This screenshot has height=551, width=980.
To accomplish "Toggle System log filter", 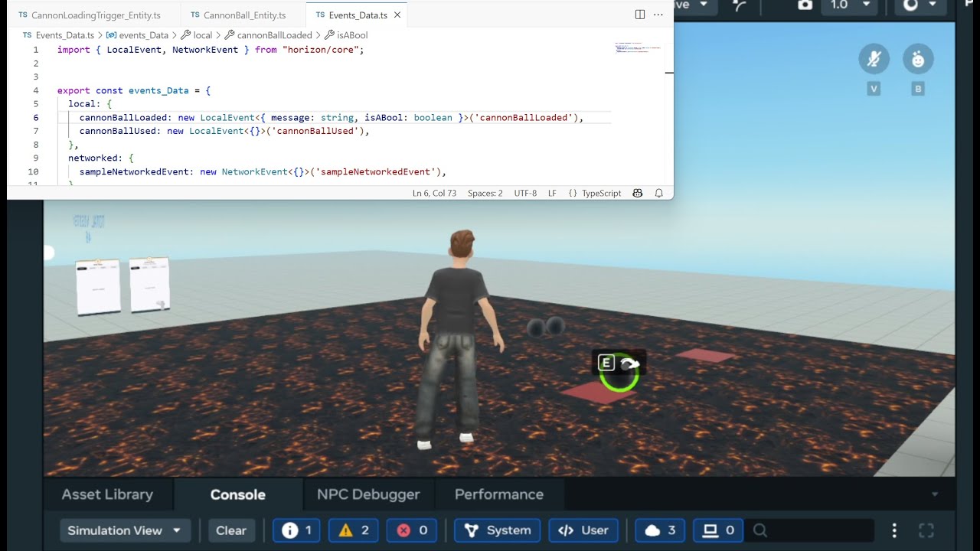I will (498, 530).
